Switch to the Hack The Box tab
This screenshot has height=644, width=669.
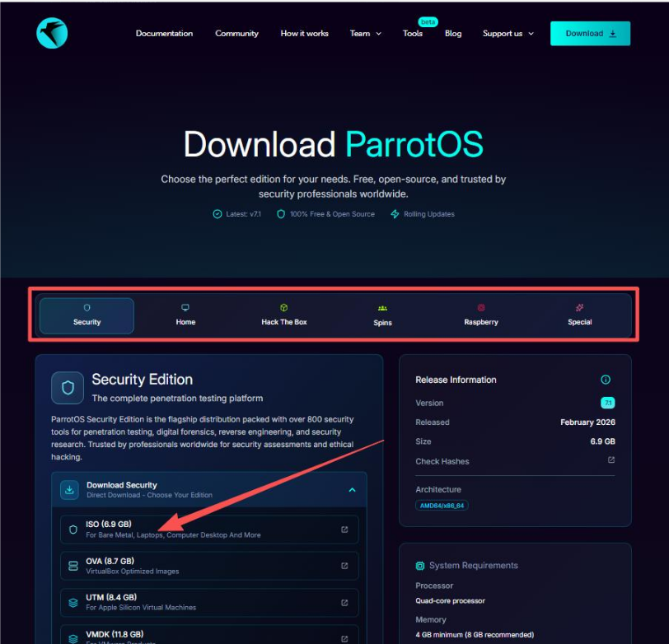click(x=284, y=315)
